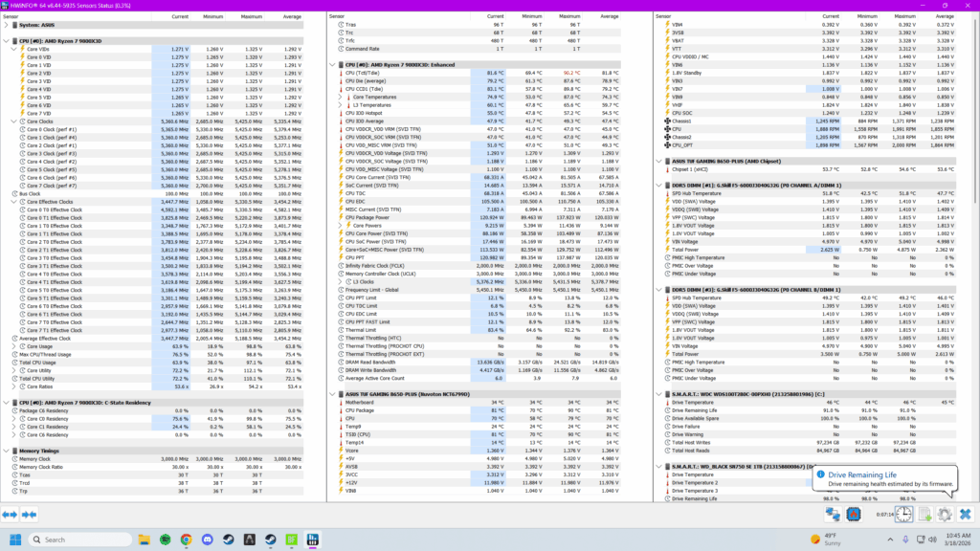Image resolution: width=980 pixels, height=551 pixels.
Task: Click the weather 49°F Sunny widget
Action: 826,540
